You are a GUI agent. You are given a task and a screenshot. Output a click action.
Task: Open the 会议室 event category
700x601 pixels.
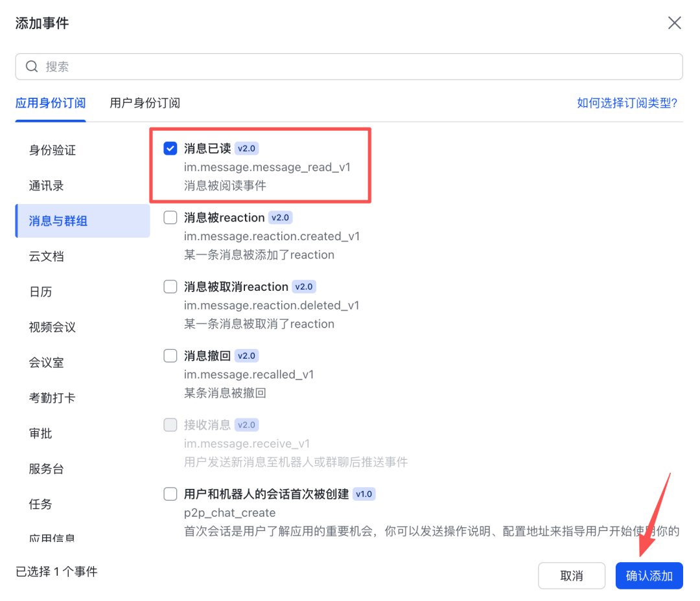(47, 362)
